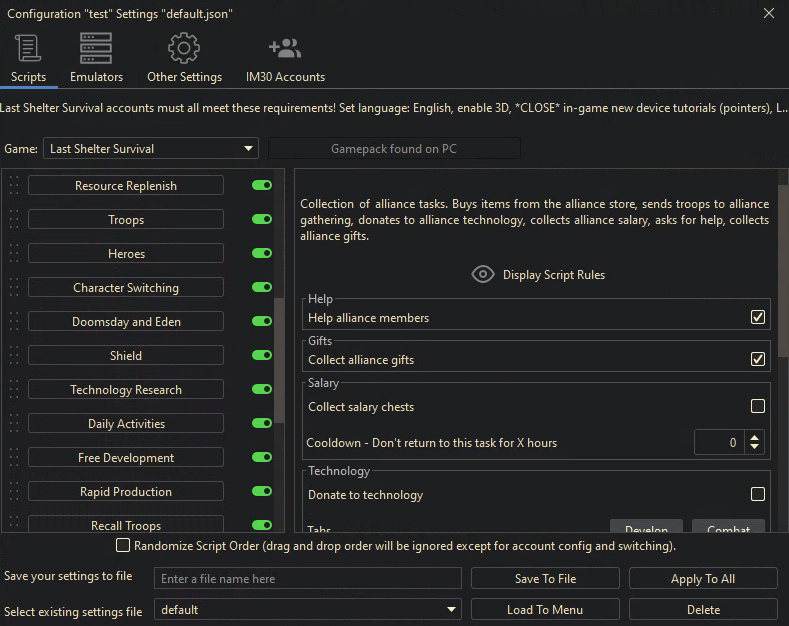The image size is (789, 626).
Task: Open the Scripts tab icon
Action: (x=28, y=48)
